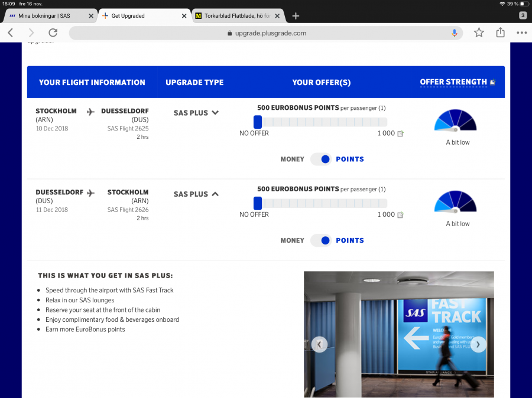This screenshot has height=398, width=532.
Task: Expand SAS Plus dropdown for flight 2625
Action: click(215, 113)
